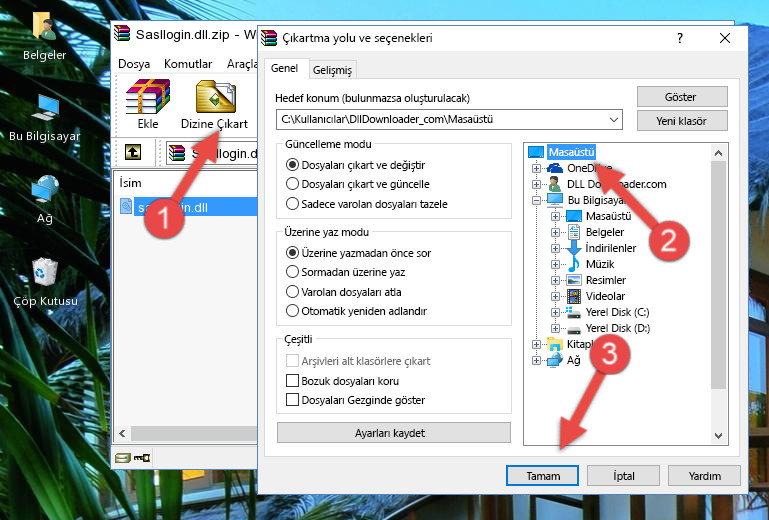Open Çöp Kutusu desktop icon
Image resolution: width=769 pixels, height=520 pixels.
coord(45,278)
